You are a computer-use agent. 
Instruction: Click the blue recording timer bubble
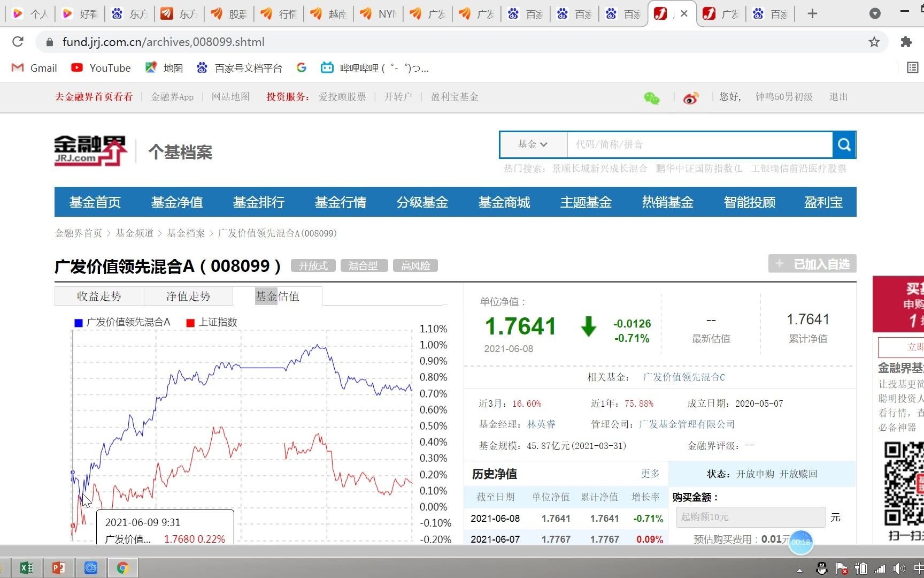pos(800,542)
